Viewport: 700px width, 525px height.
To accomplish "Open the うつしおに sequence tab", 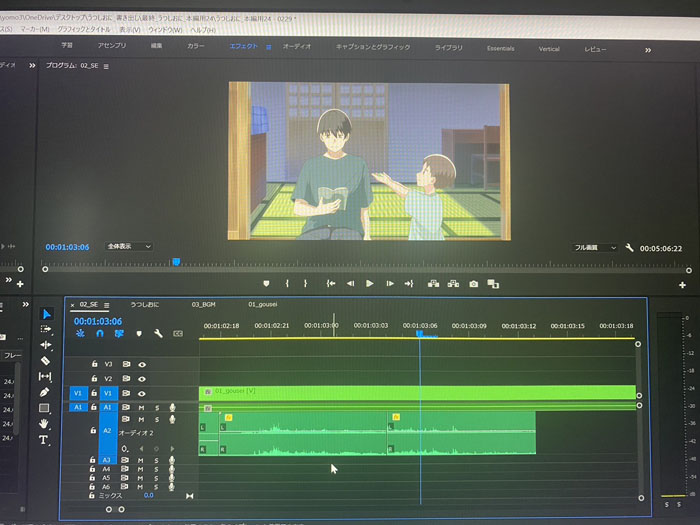I will pos(145,304).
